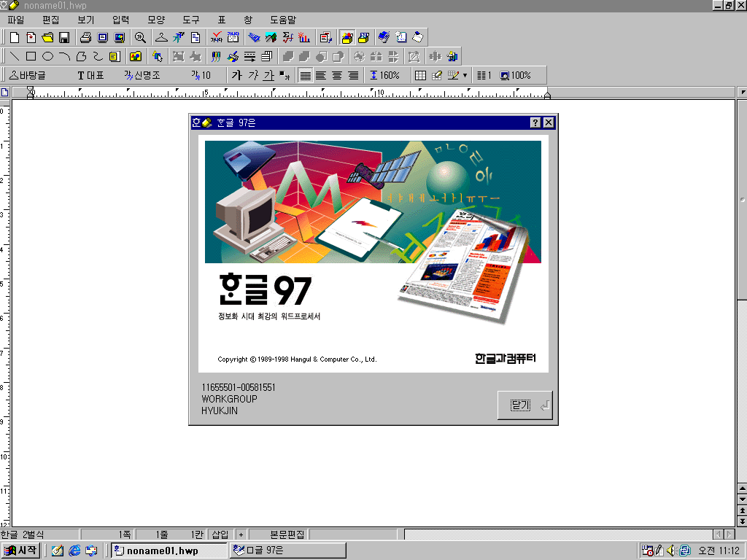Open the 바탕글 style dropdown
747x560 pixels.
(x=28, y=75)
